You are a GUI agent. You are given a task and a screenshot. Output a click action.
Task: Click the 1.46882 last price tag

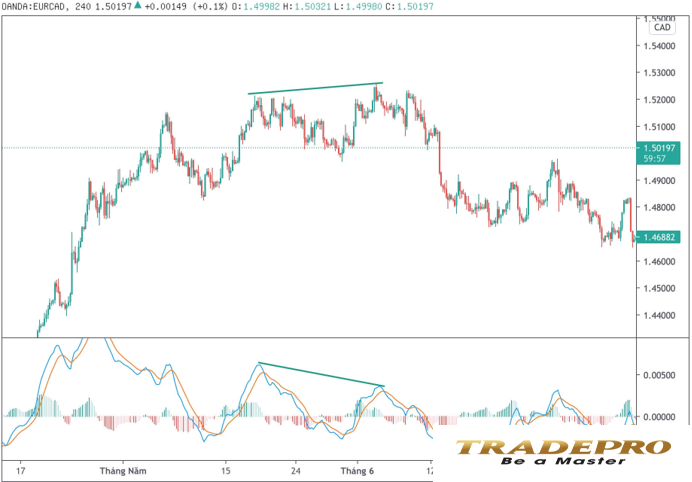coord(658,237)
